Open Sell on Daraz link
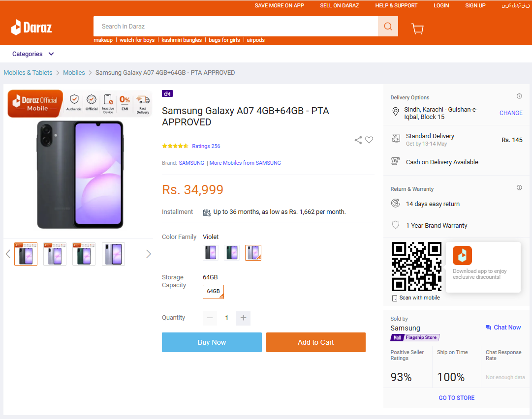 [339, 5]
